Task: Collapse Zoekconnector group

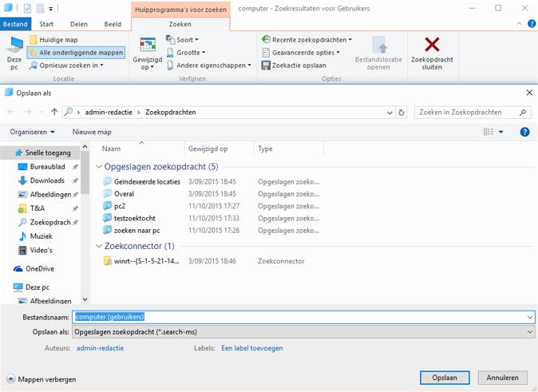Action: tap(99, 246)
